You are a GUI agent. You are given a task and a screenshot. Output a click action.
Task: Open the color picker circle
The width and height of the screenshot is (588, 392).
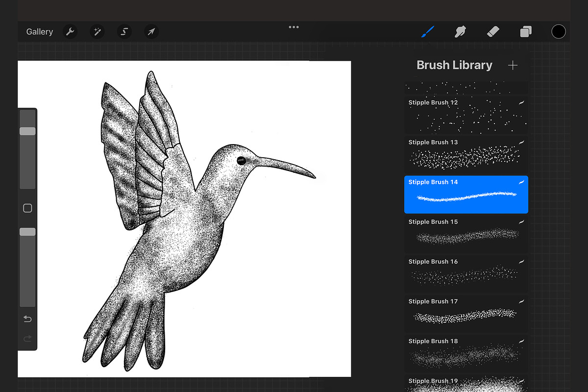(x=559, y=31)
